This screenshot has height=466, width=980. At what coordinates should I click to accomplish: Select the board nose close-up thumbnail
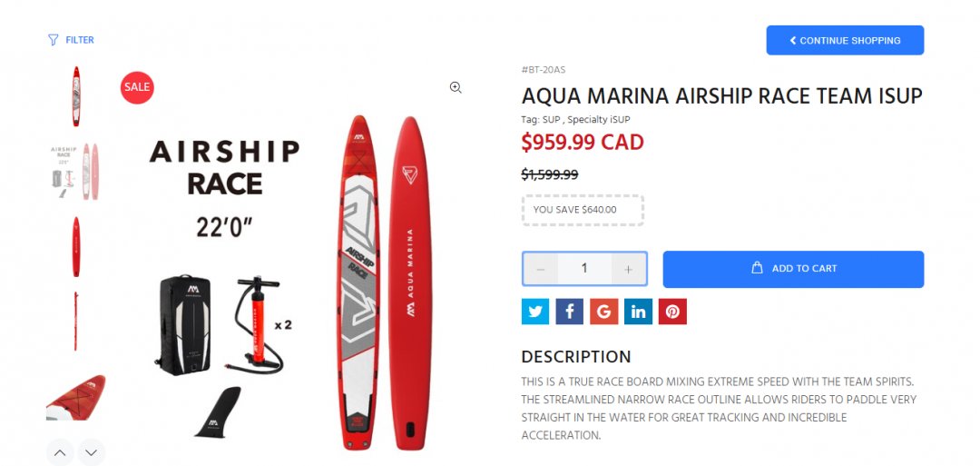point(75,397)
